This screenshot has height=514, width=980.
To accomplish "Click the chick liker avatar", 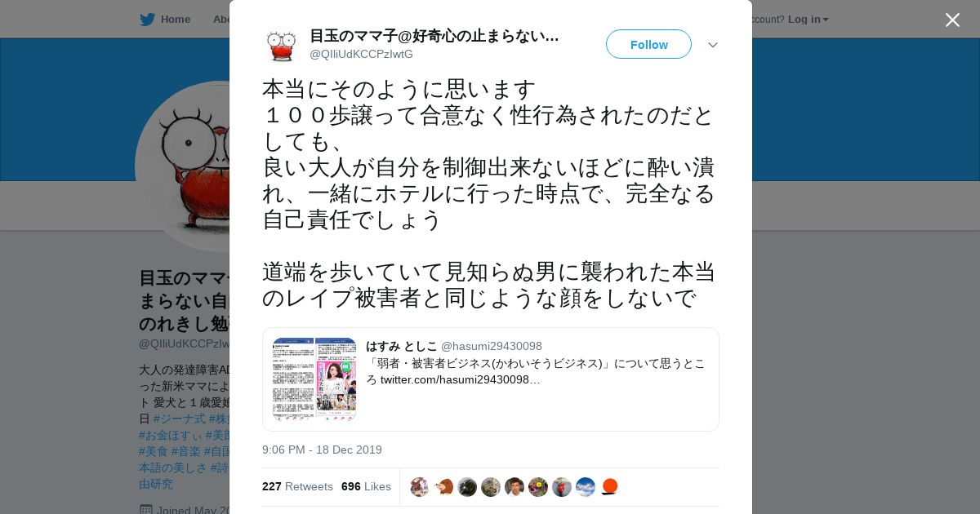I will (x=443, y=487).
